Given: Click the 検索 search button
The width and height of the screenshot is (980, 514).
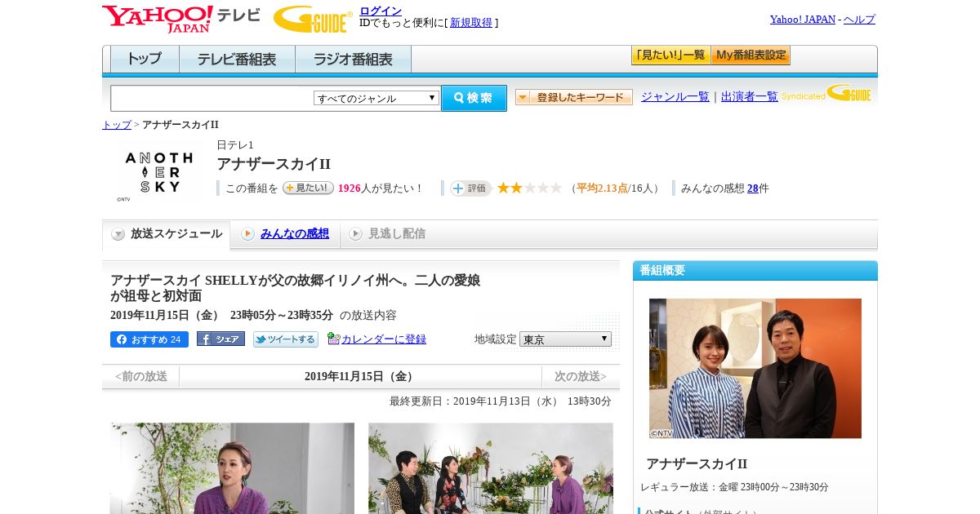Looking at the screenshot, I should [x=474, y=98].
